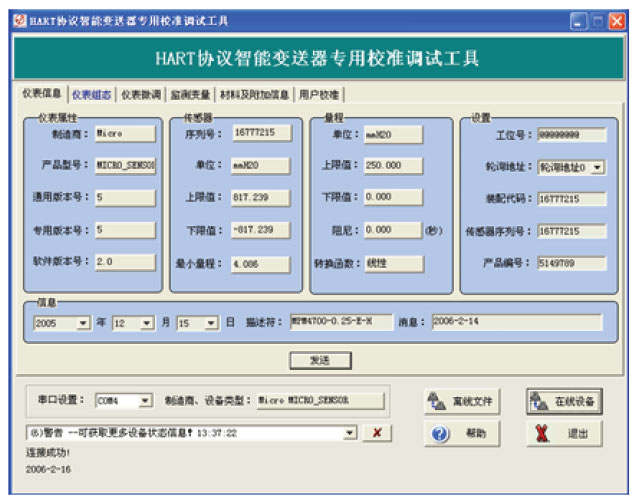Open the 串口设置 COM4 port dropdown
Image resolution: width=634 pixels, height=500 pixels.
point(146,401)
